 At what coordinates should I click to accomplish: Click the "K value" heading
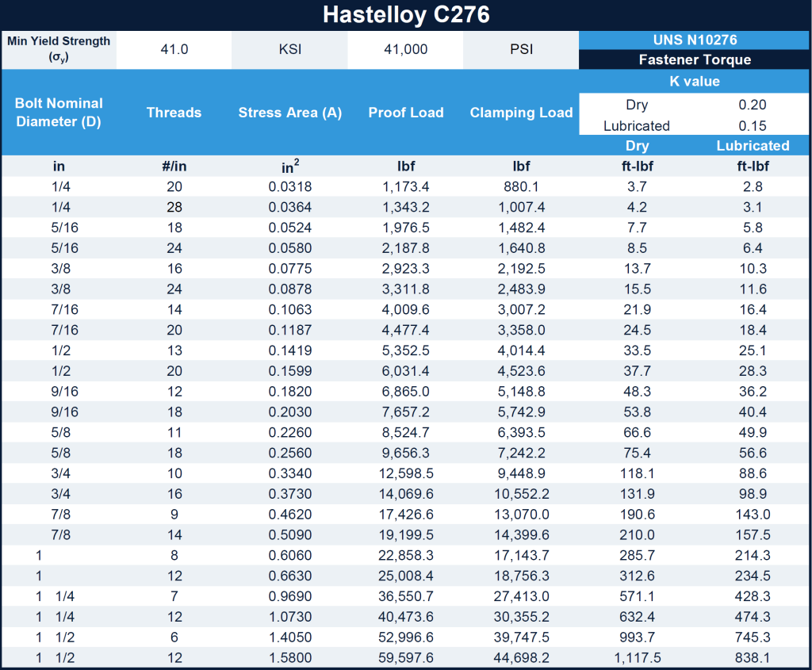coord(695,82)
